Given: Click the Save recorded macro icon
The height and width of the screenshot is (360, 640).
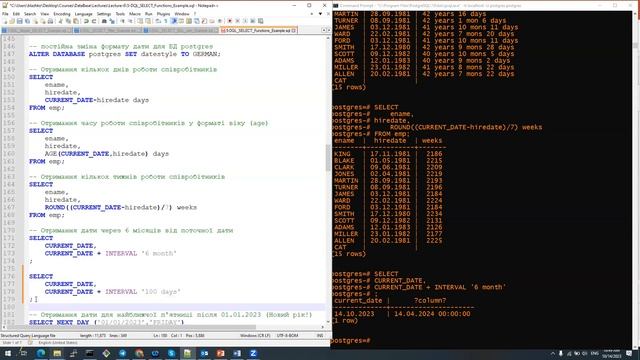Looking at the screenshot, I should tap(260, 21).
